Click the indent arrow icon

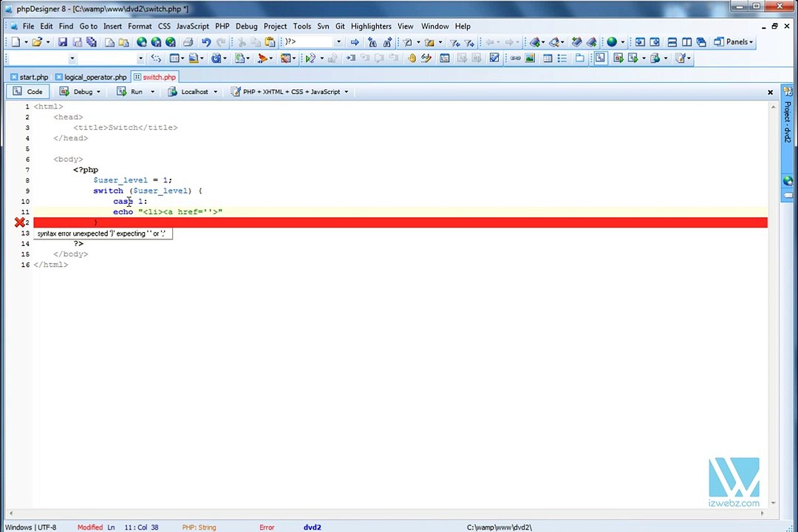(x=351, y=58)
